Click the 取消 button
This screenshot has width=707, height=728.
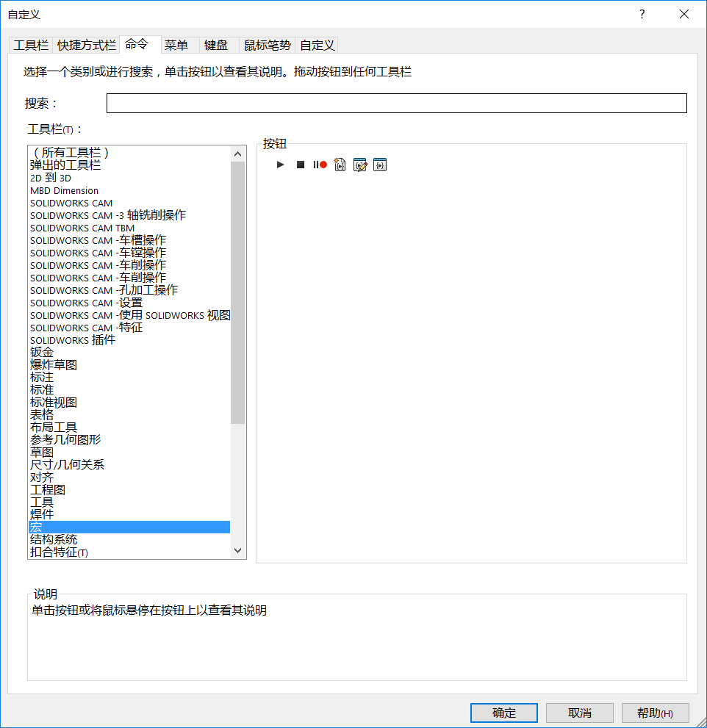tap(580, 713)
